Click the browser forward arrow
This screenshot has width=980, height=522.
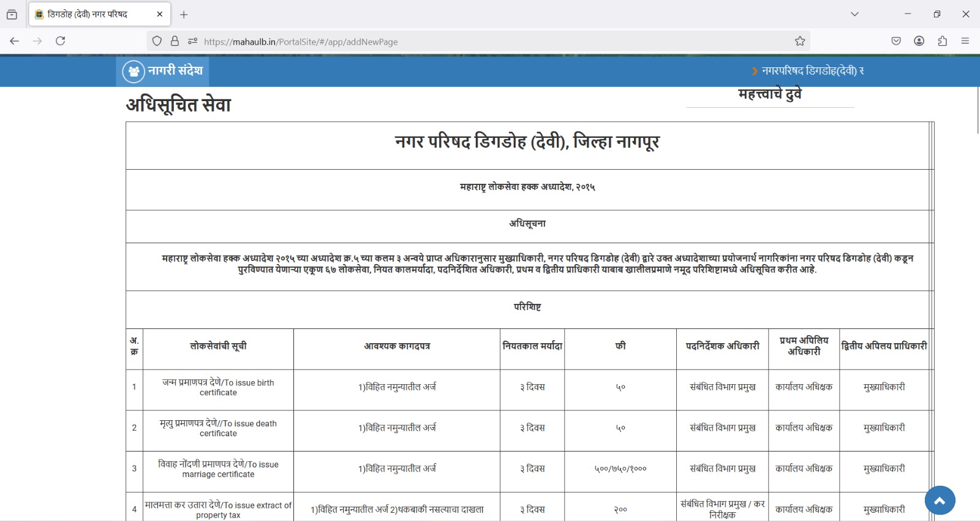[x=37, y=41]
